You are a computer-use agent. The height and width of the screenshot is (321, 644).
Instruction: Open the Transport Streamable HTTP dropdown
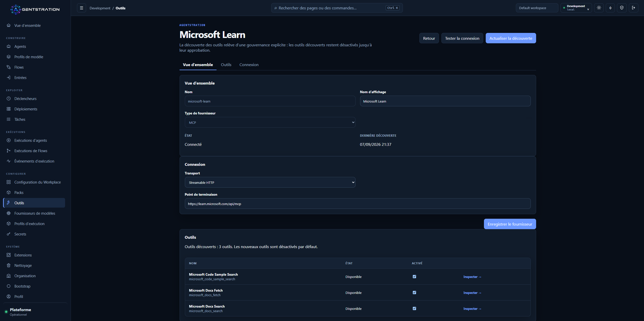pyautogui.click(x=270, y=182)
